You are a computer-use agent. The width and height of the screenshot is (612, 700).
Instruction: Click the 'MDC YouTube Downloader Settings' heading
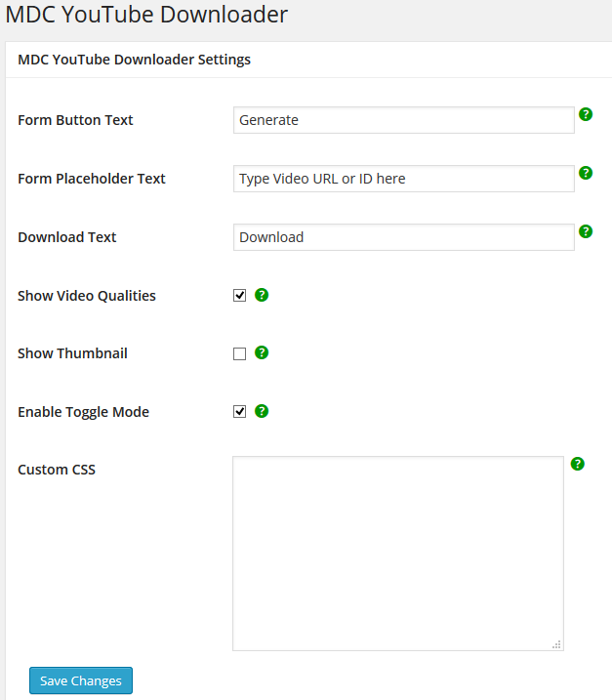tap(134, 60)
